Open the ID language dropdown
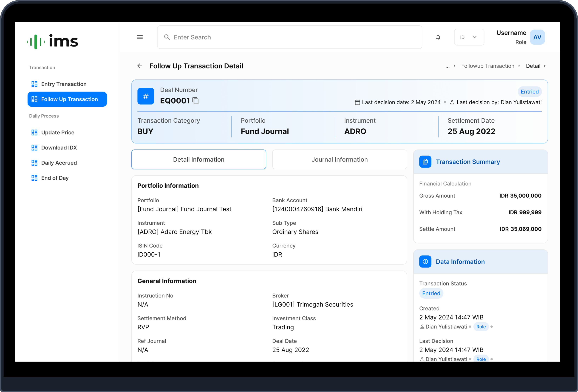578x392 pixels. click(x=469, y=37)
